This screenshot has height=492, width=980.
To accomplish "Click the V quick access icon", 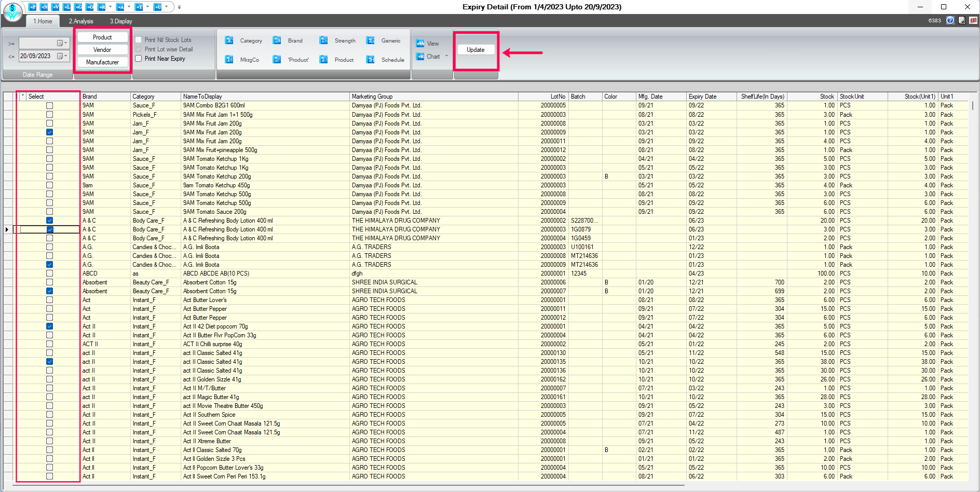I will pyautogui.click(x=55, y=7).
